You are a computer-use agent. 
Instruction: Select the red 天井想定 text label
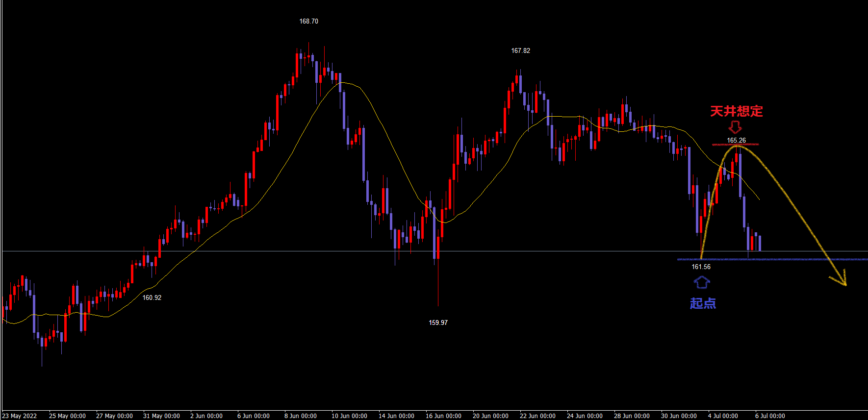coord(736,111)
